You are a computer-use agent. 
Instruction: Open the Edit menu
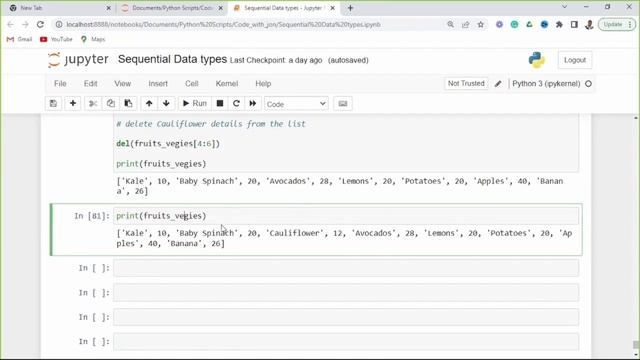90,84
